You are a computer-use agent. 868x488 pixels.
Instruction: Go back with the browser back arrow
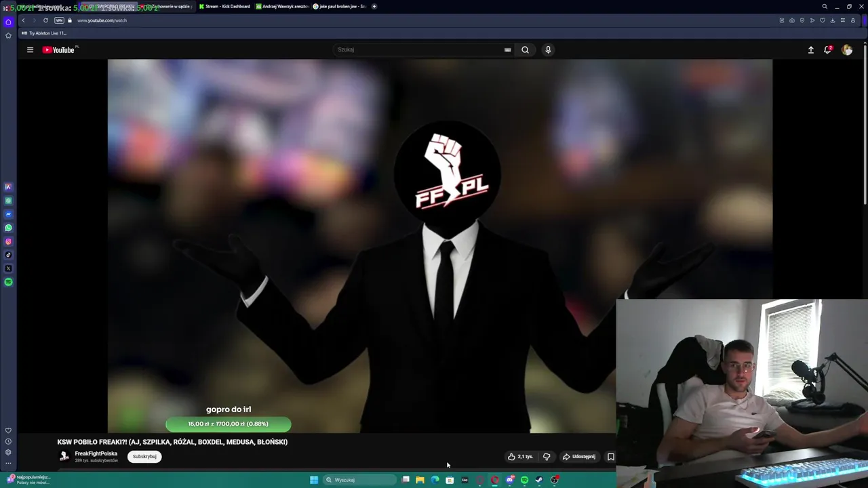(x=23, y=20)
